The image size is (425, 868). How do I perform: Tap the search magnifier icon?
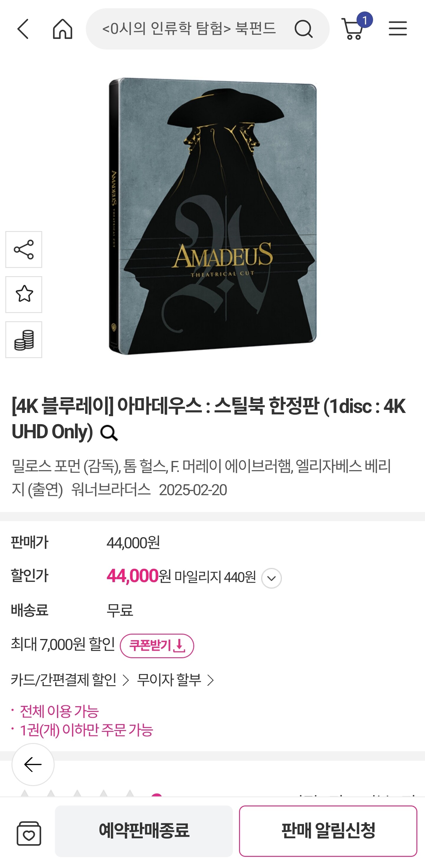coord(303,29)
